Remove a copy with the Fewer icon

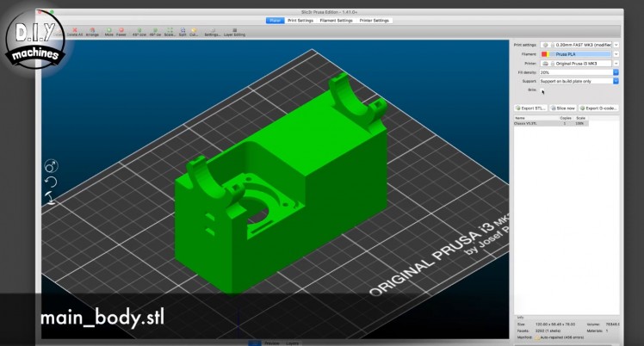pos(121,31)
